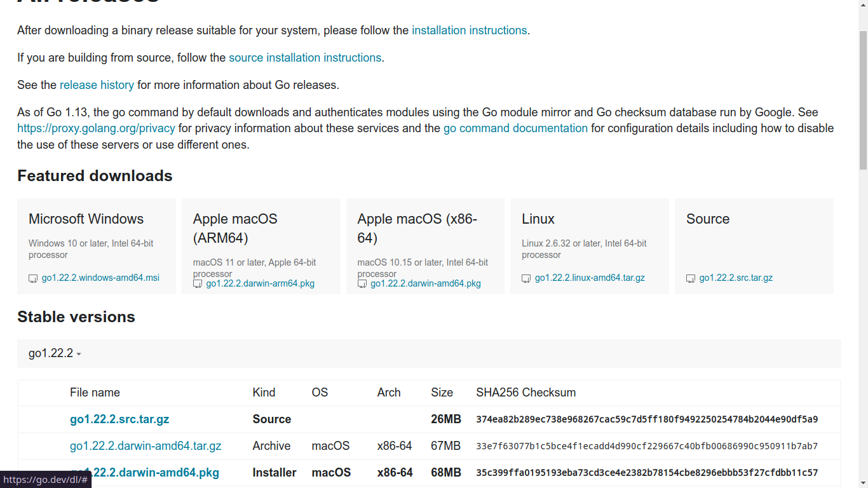Download featured go1.22.2.darwin-arm64.pkg installer
The width and height of the screenshot is (868, 488).
261,283
